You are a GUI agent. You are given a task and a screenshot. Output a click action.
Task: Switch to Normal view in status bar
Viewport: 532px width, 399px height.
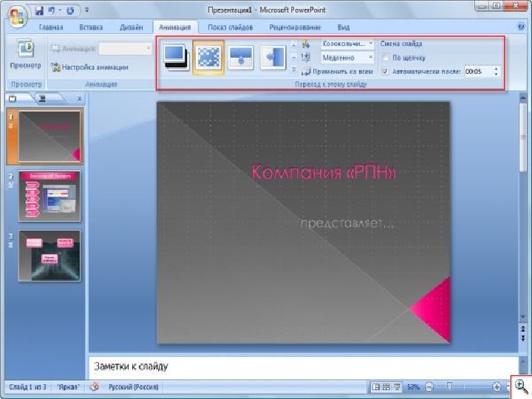click(x=376, y=386)
